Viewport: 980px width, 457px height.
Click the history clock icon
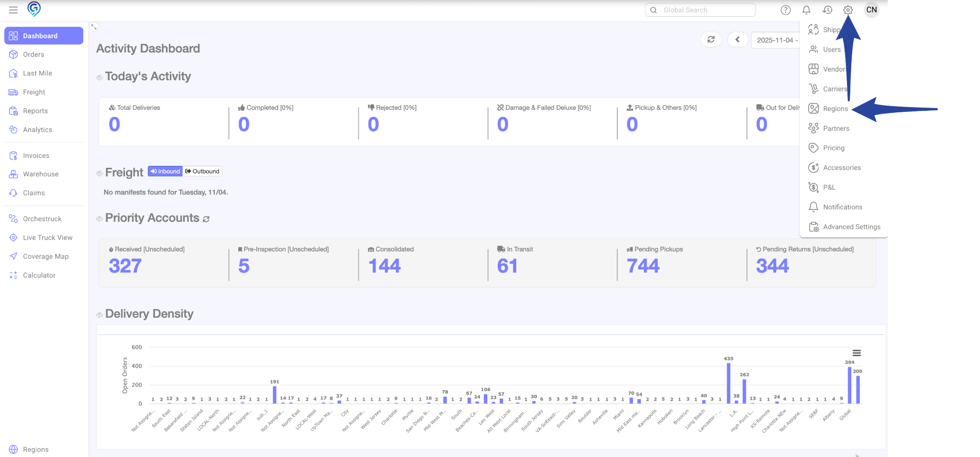827,10
